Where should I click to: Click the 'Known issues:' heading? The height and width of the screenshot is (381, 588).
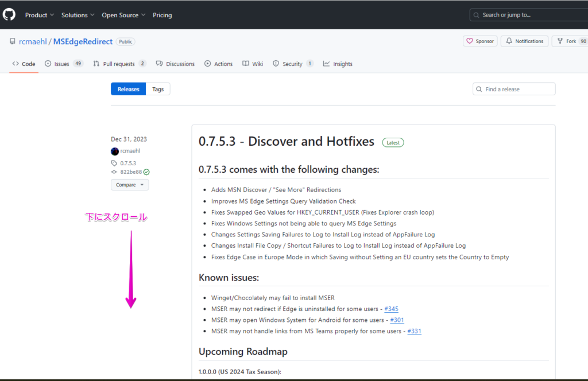coord(229,278)
